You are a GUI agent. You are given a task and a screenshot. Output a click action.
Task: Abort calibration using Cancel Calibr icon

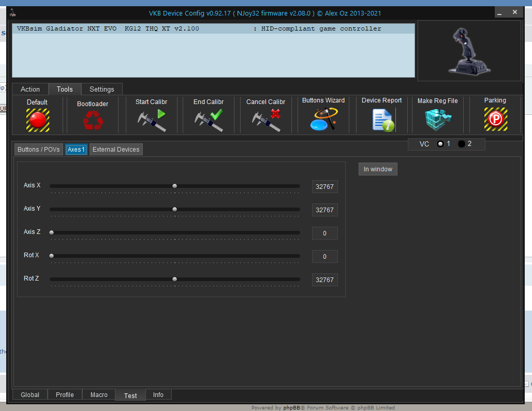point(266,120)
